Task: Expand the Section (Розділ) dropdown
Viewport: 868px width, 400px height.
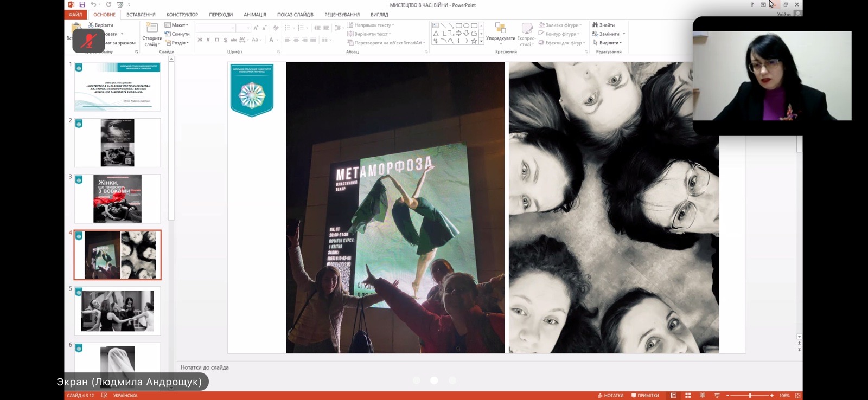Action: coord(177,43)
